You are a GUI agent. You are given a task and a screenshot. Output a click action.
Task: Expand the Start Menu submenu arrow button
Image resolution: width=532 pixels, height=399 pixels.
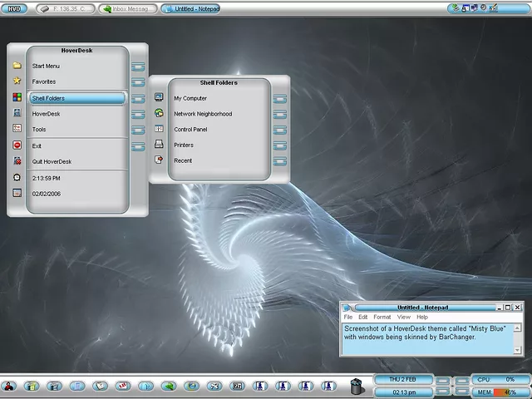138,66
